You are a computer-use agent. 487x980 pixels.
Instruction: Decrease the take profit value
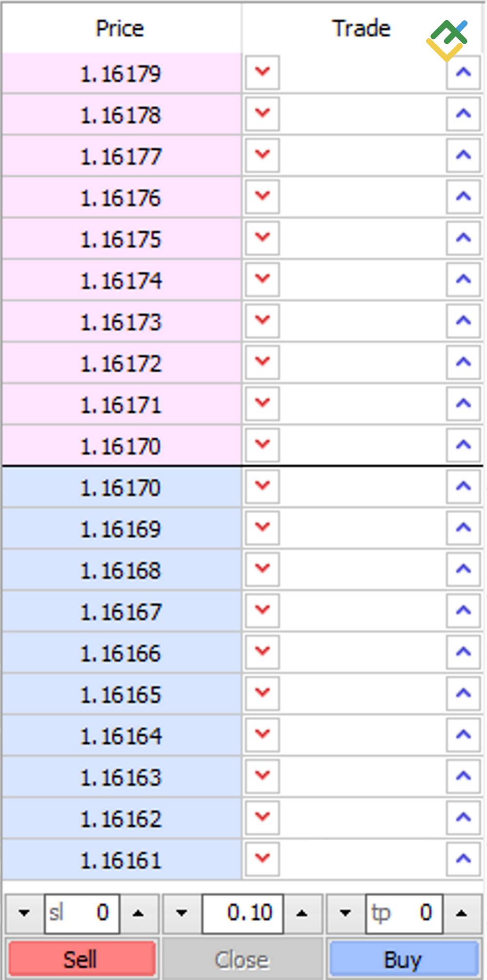click(x=345, y=913)
